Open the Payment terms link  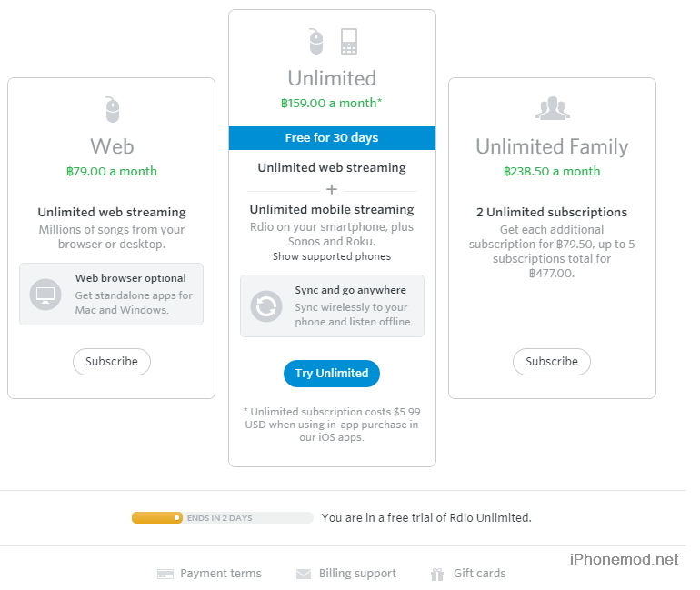point(220,574)
